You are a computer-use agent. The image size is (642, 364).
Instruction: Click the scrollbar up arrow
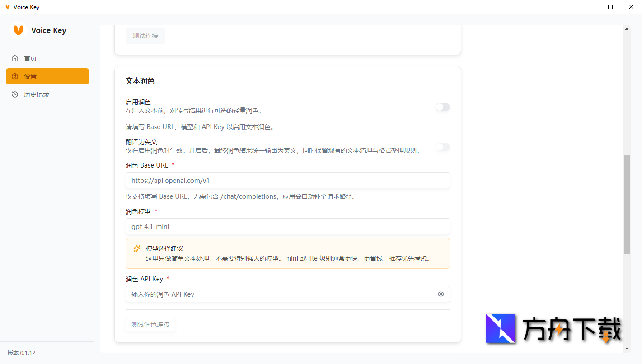pyautogui.click(x=627, y=28)
